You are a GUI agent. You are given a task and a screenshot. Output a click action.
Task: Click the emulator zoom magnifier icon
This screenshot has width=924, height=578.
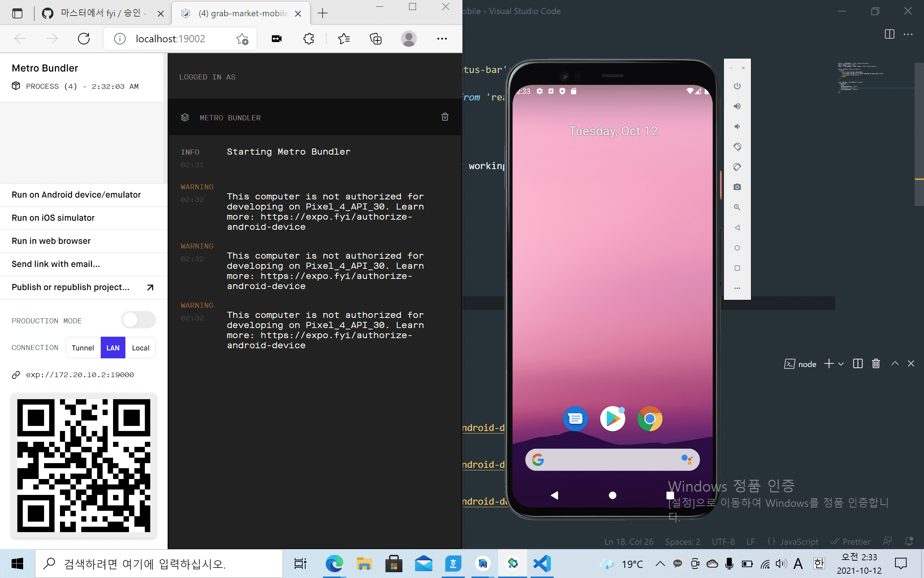pos(737,207)
